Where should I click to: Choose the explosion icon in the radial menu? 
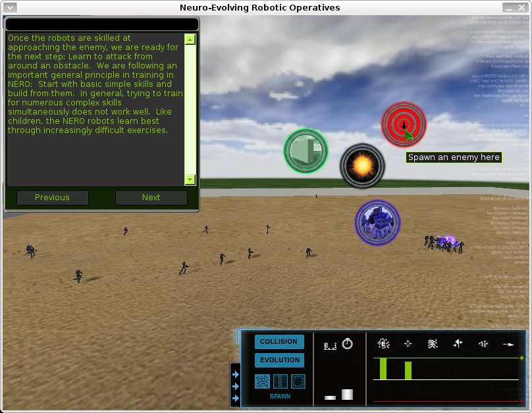[362, 165]
